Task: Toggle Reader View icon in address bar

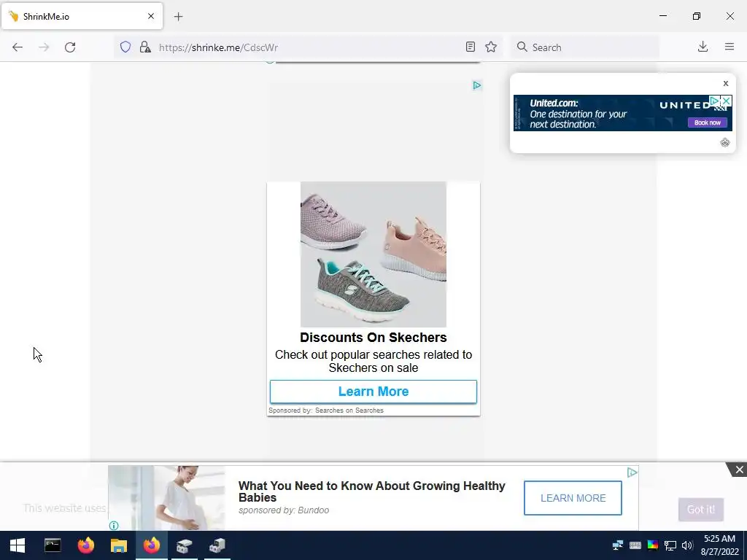Action: click(x=471, y=47)
